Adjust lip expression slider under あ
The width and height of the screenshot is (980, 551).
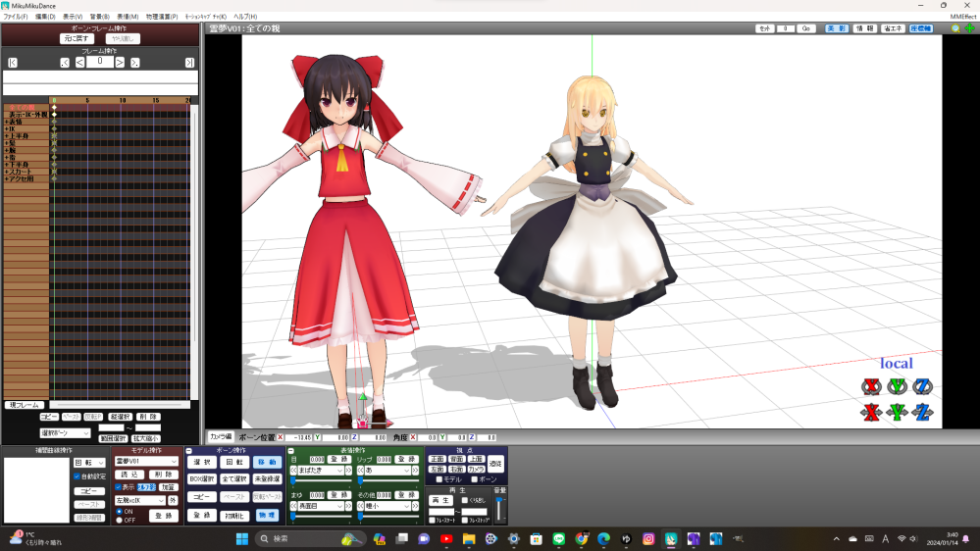point(387,480)
